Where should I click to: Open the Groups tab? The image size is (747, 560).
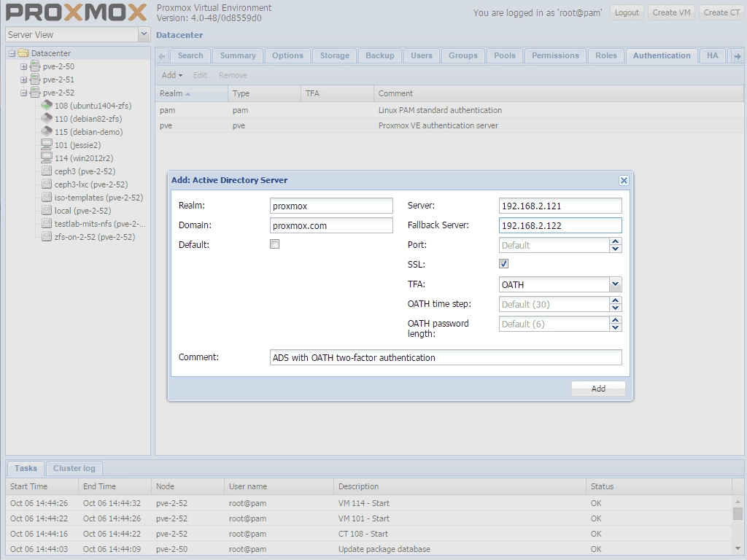pos(463,55)
